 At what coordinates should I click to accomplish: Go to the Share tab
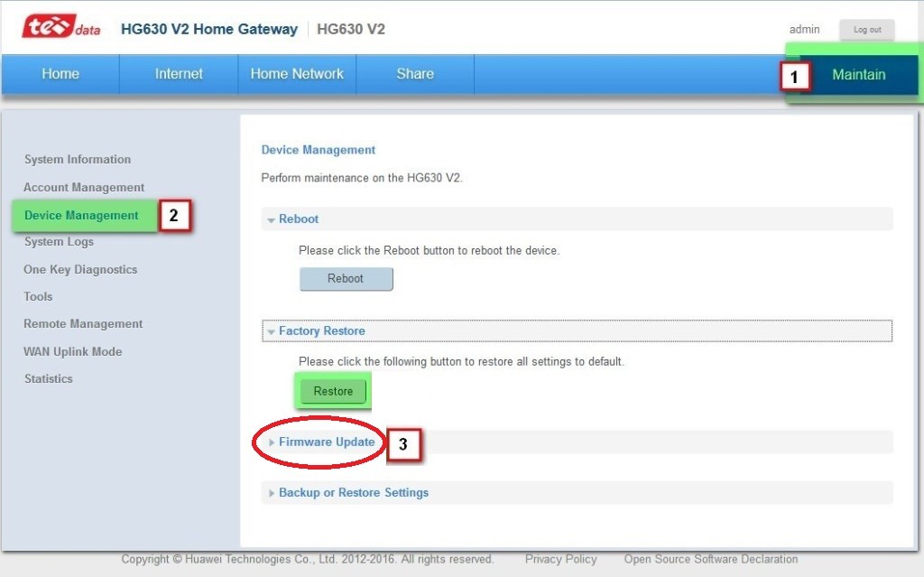[x=415, y=74]
